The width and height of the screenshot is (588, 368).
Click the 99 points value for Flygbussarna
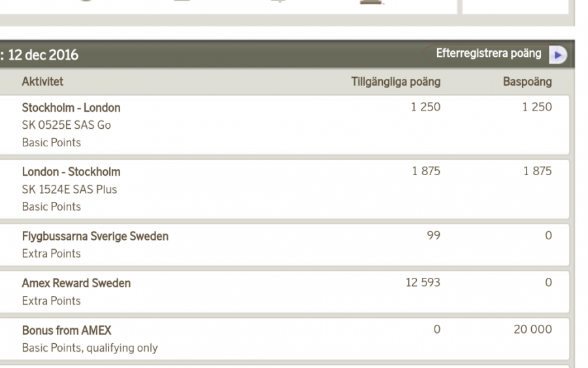tap(433, 236)
